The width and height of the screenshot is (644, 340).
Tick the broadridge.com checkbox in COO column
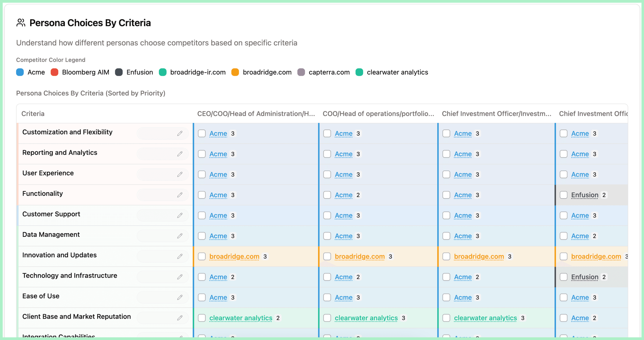pos(327,256)
